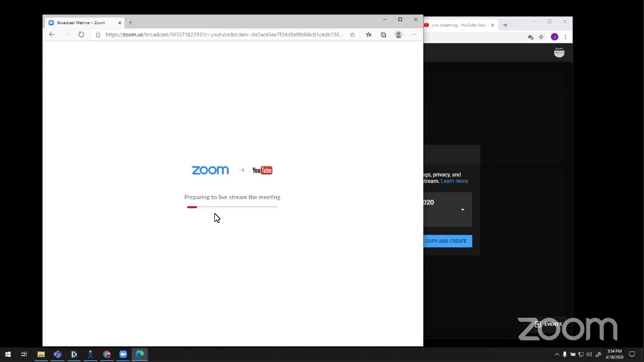Minimize the Edge browser window

point(384,20)
